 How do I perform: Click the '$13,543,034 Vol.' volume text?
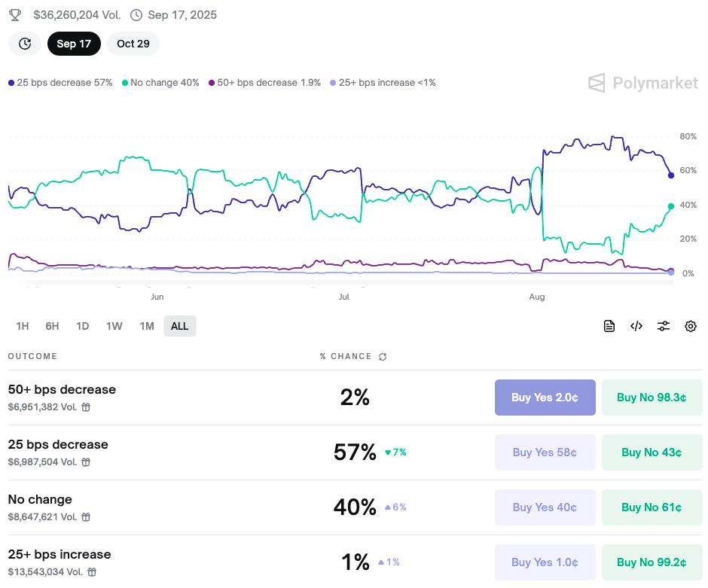[46, 572]
